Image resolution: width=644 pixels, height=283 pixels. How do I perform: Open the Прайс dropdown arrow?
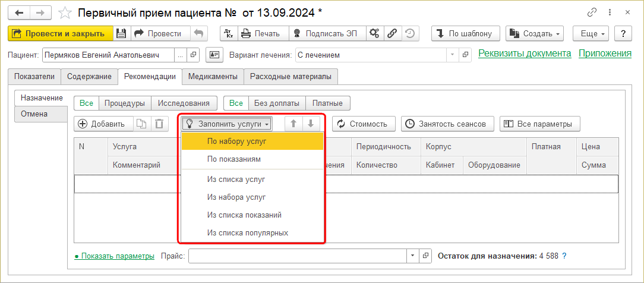413,256
